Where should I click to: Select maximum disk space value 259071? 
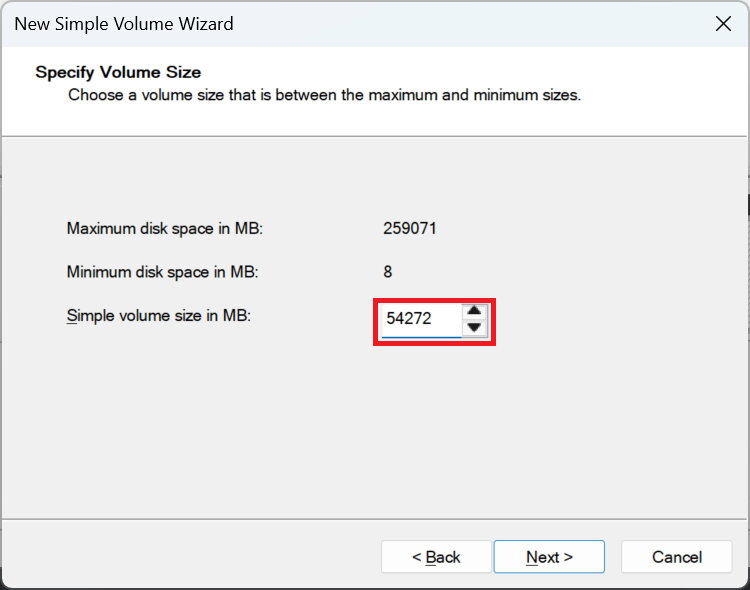[x=410, y=228]
